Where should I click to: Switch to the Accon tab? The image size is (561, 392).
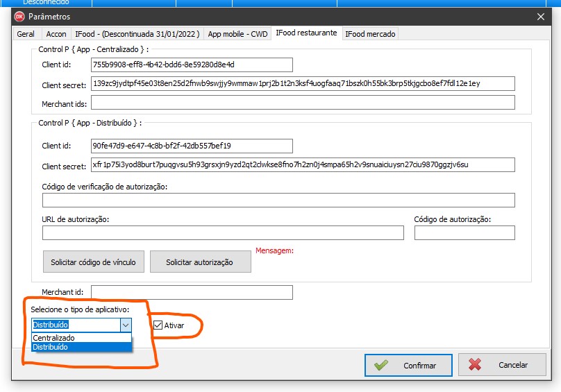pos(56,34)
